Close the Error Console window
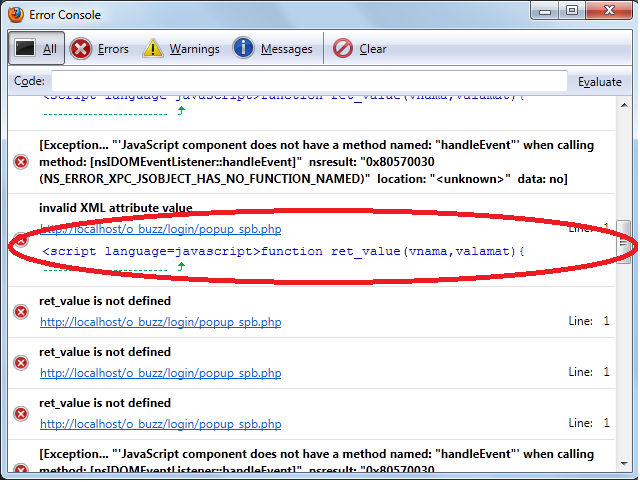This screenshot has height=482, width=640. [x=609, y=10]
